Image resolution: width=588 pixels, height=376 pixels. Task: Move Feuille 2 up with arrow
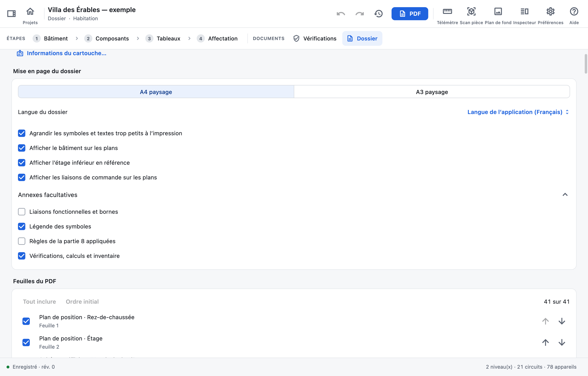click(x=545, y=342)
